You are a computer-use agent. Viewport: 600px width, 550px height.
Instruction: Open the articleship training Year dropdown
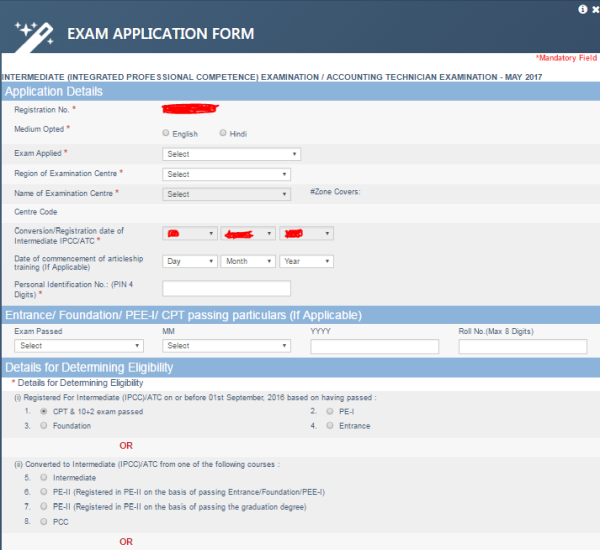[306, 261]
